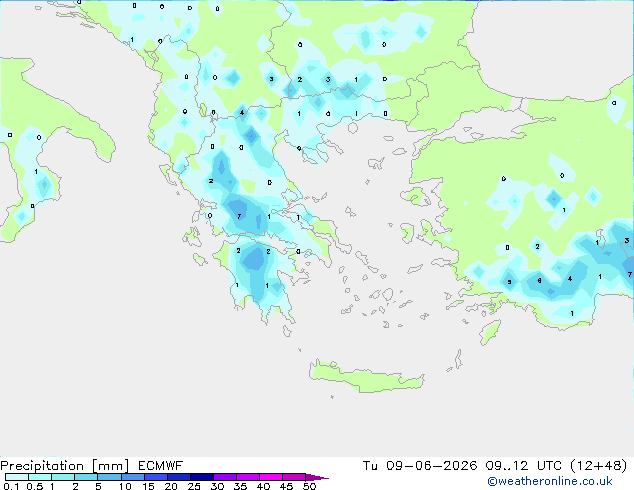The width and height of the screenshot is (634, 490).
Task: Click the 'Precipitation [mm]' title text
Action: [65, 466]
